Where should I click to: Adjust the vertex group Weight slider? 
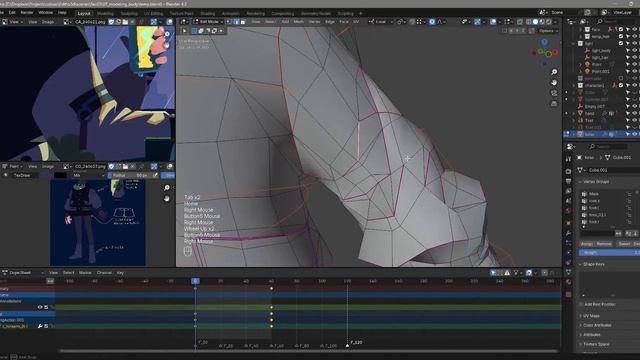tap(609, 253)
